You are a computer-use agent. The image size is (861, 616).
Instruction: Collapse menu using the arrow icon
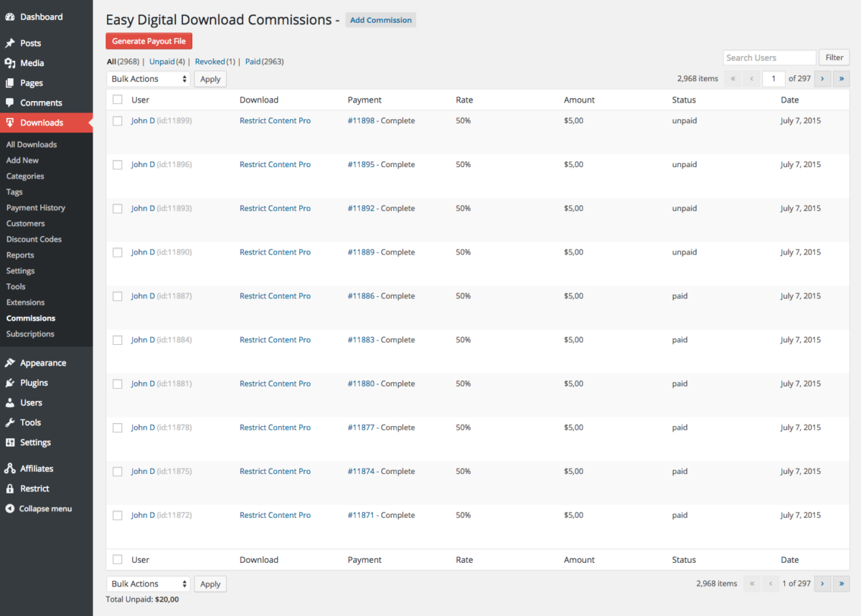[x=10, y=508]
